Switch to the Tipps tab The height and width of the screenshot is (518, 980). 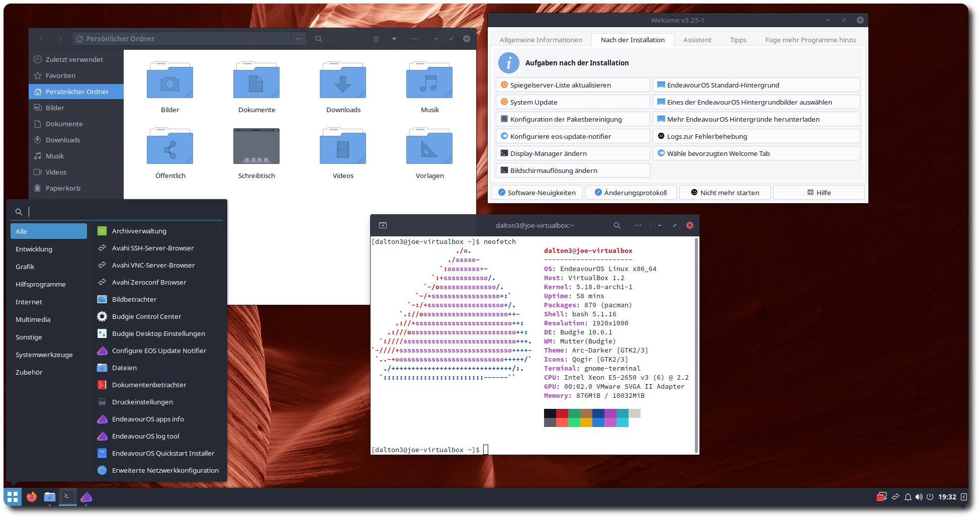(738, 40)
